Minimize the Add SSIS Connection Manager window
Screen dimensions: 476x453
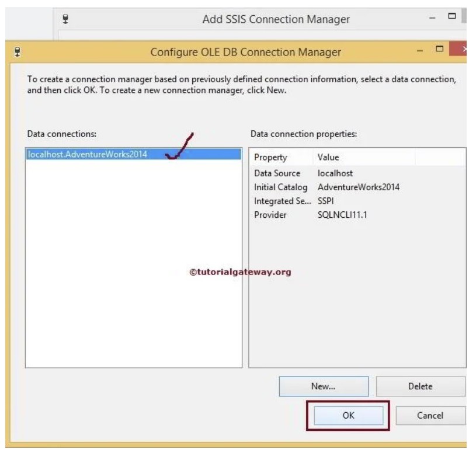(432, 18)
